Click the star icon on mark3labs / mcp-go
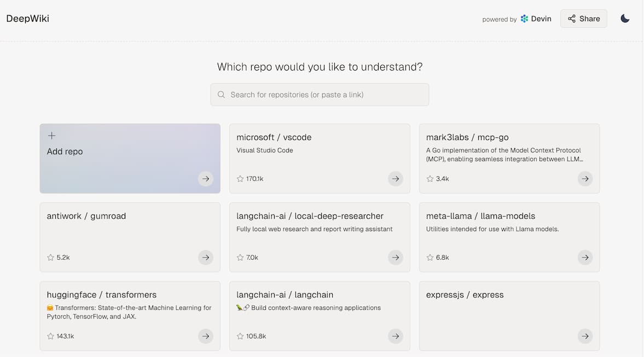Viewport: 644px width, 357px height. coord(430,179)
